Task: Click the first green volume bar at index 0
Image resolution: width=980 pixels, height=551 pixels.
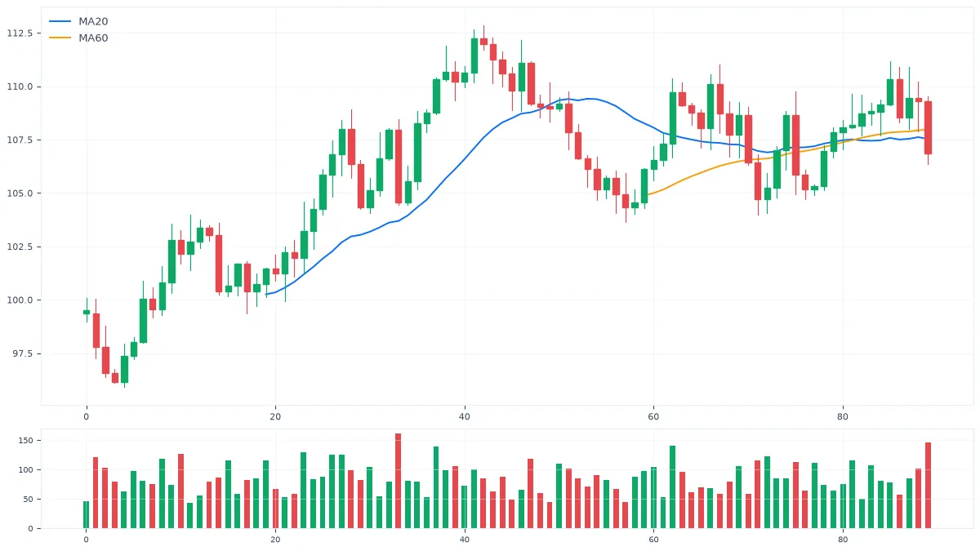Action: coord(87,515)
